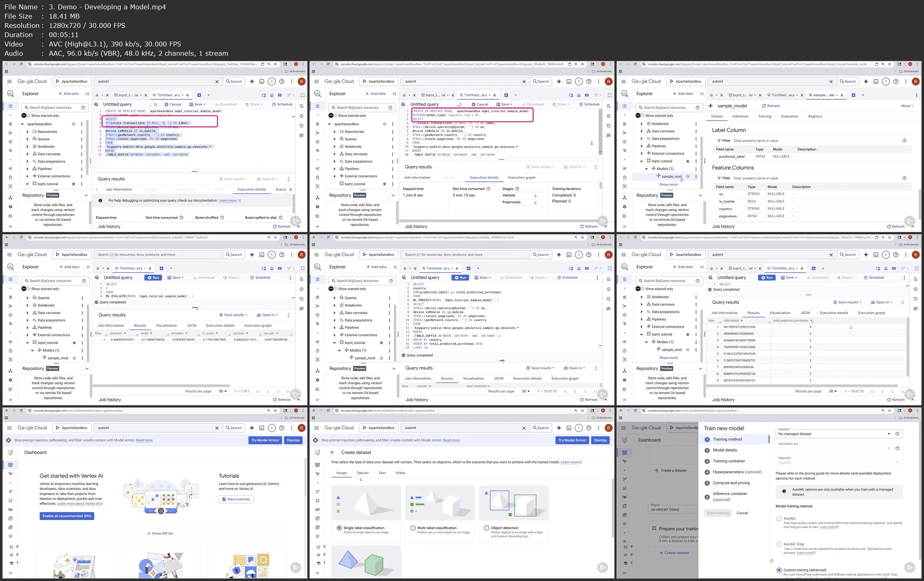Open notifications badge in ML.EVALUATE frame header
The image size is (924, 581).
click(x=272, y=255)
